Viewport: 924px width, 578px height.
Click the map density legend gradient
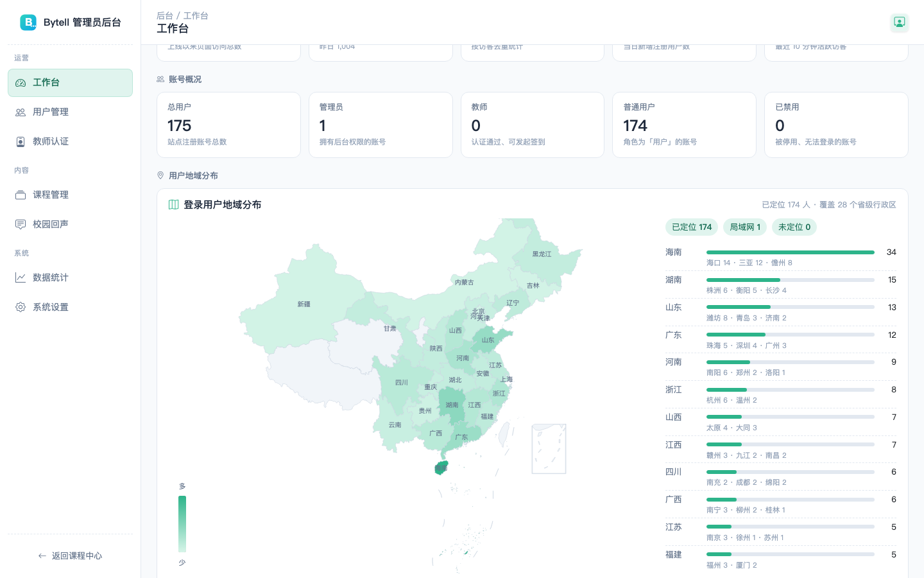pyautogui.click(x=182, y=524)
